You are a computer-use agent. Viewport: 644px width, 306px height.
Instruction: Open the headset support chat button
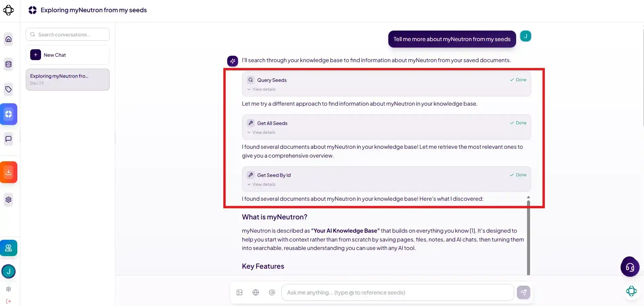point(630,267)
